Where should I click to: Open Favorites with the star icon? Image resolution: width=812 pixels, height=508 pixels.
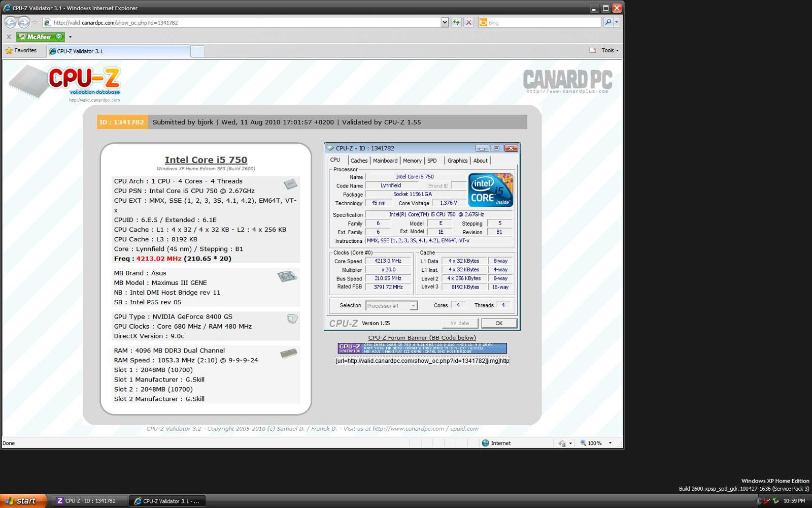tap(21, 50)
